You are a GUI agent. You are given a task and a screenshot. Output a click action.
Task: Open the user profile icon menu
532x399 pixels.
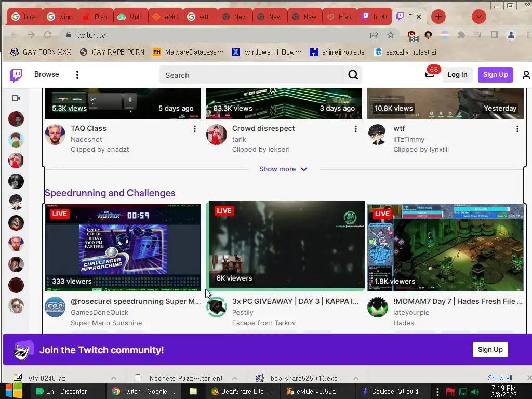click(x=526, y=75)
